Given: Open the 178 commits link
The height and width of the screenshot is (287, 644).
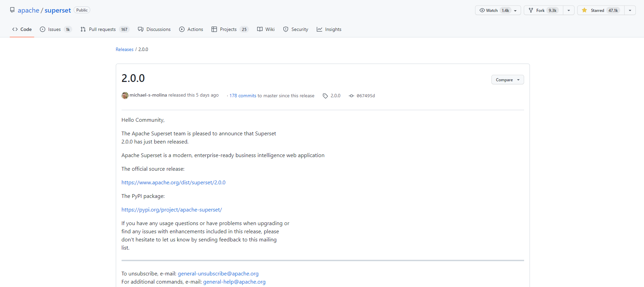Looking at the screenshot, I should tap(243, 96).
